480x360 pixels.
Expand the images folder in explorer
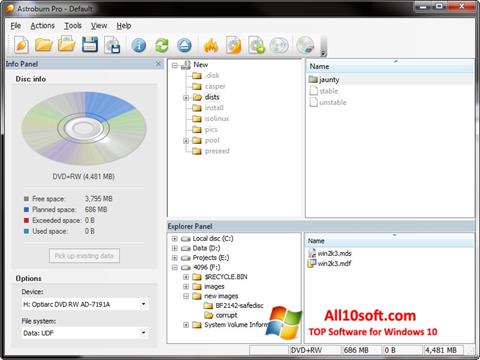pos(186,287)
